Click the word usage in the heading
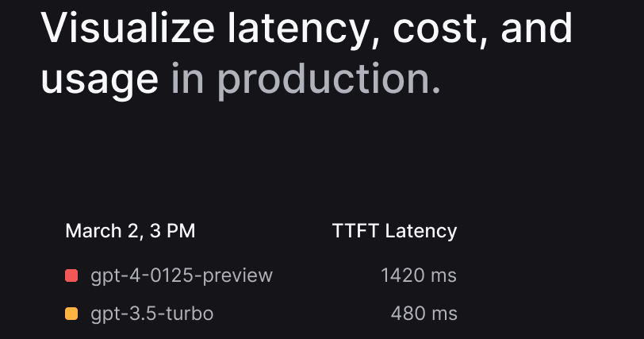The image size is (644, 339). coord(100,80)
